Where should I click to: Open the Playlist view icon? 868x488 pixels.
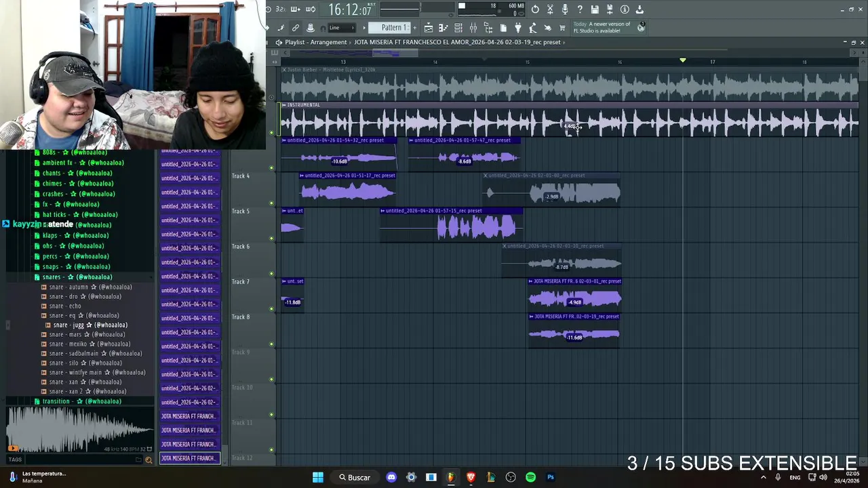(x=429, y=28)
